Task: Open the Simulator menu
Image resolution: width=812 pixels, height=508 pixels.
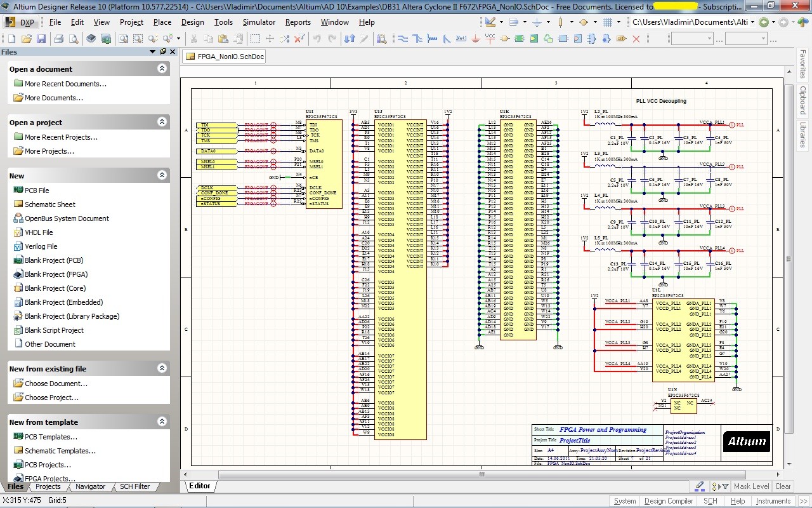Action: pos(259,22)
